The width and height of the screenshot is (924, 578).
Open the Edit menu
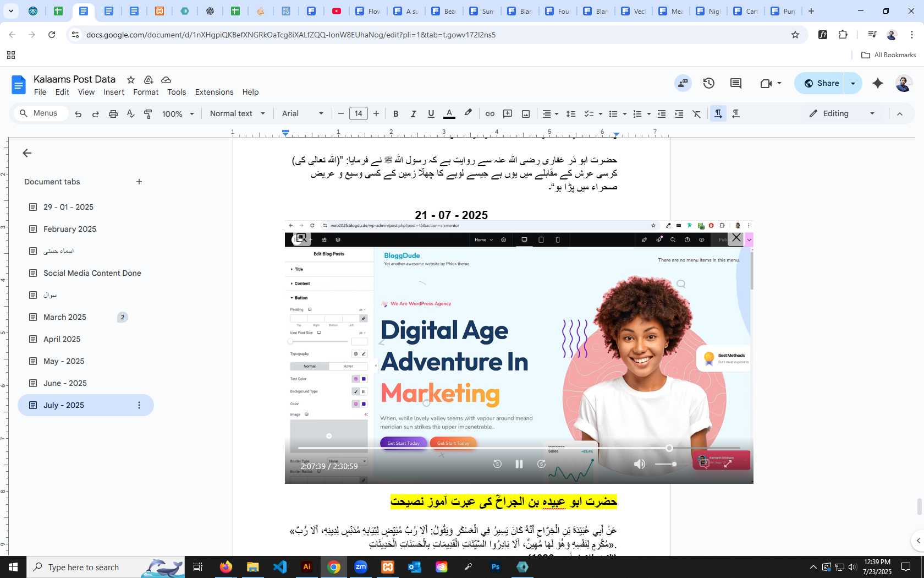[x=62, y=92]
